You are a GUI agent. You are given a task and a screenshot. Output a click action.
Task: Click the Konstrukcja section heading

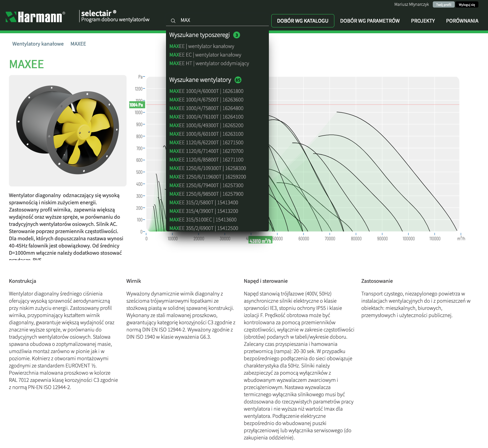tap(23, 281)
